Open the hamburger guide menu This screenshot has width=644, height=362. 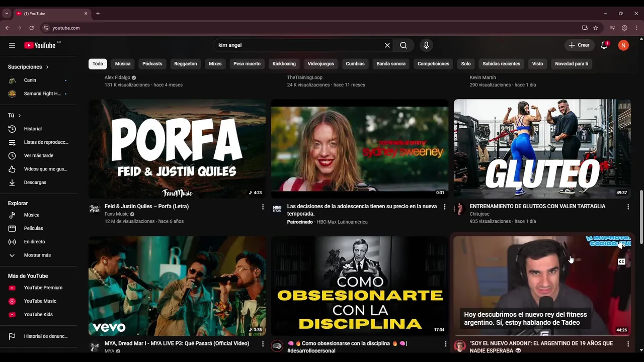(12, 45)
